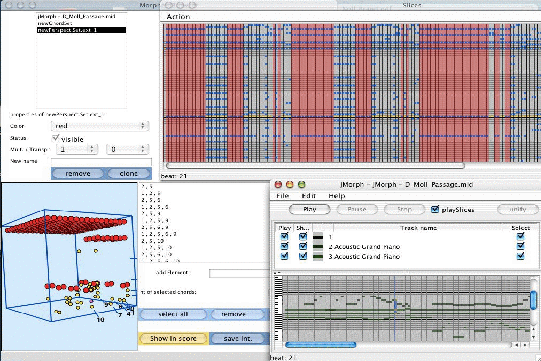Screen dimensions: 541x361
Task: Toggle the Show checkbox for track 1
Action: tap(303, 236)
